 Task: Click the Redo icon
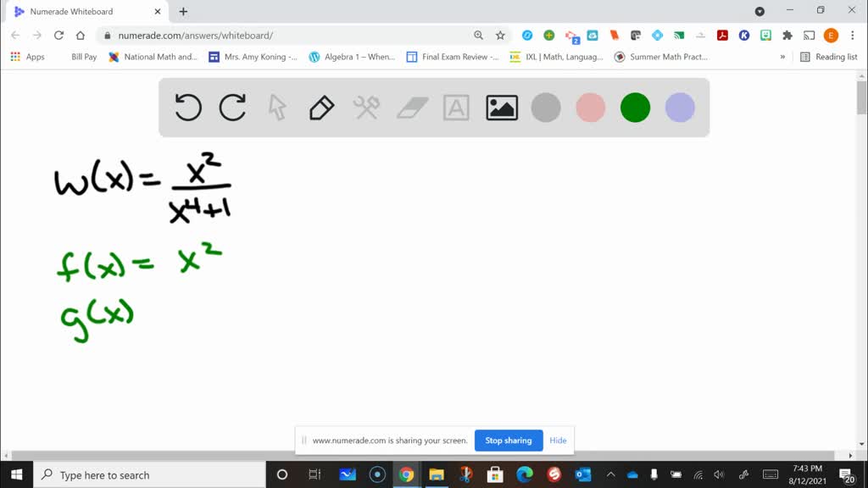(232, 108)
